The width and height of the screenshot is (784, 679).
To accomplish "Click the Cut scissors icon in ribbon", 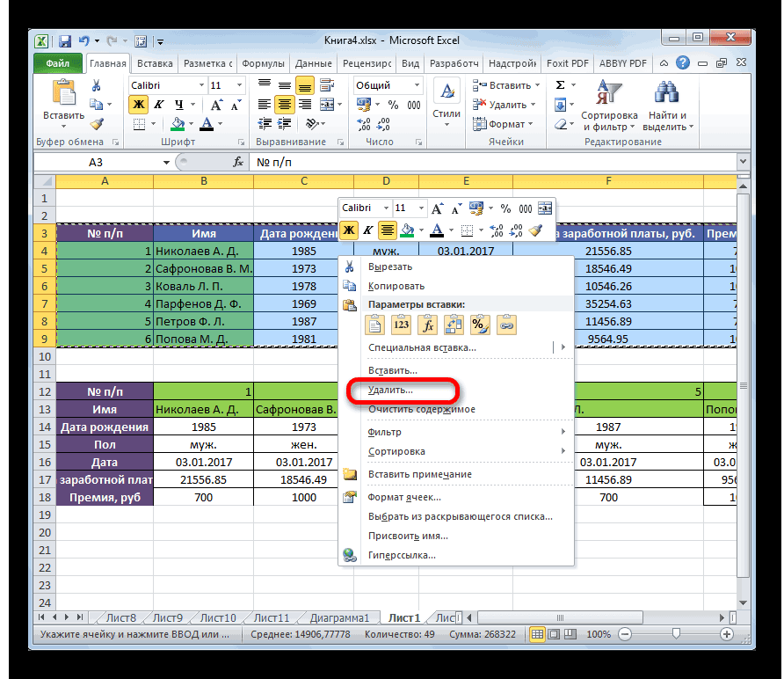I will (x=97, y=85).
